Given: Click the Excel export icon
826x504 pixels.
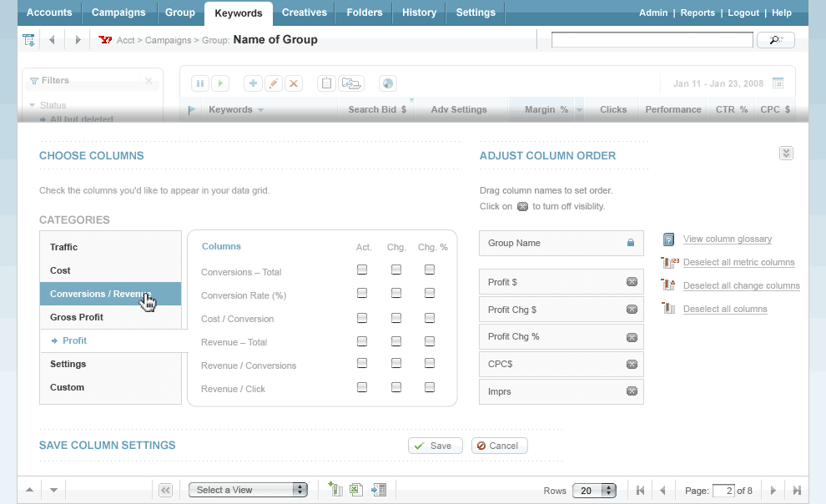Looking at the screenshot, I should coord(355,490).
